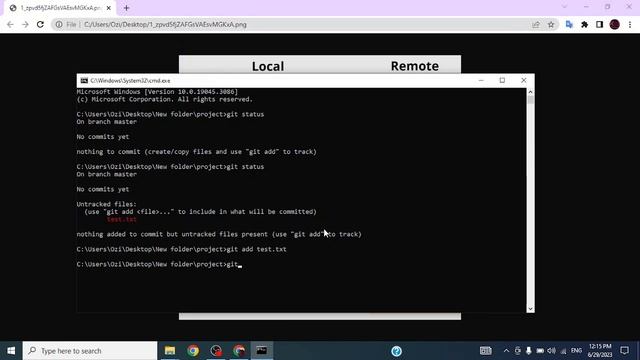Click the 'Untracked files:' line

click(107, 204)
